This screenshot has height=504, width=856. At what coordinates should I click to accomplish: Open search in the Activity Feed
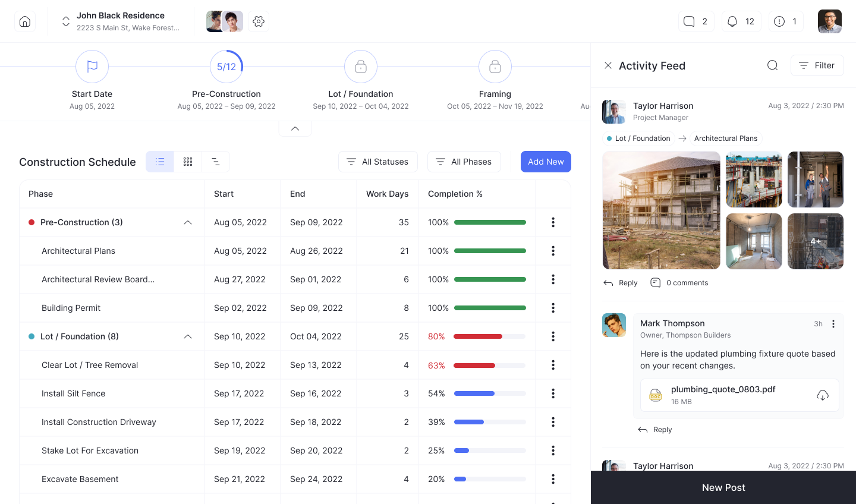[x=772, y=65]
